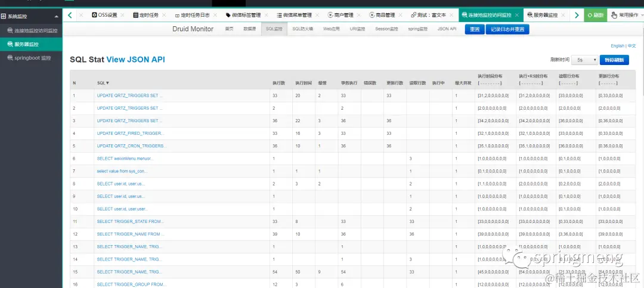Switch to the 微信菜单管理 tab
The image size is (644, 288).
(x=294, y=15)
